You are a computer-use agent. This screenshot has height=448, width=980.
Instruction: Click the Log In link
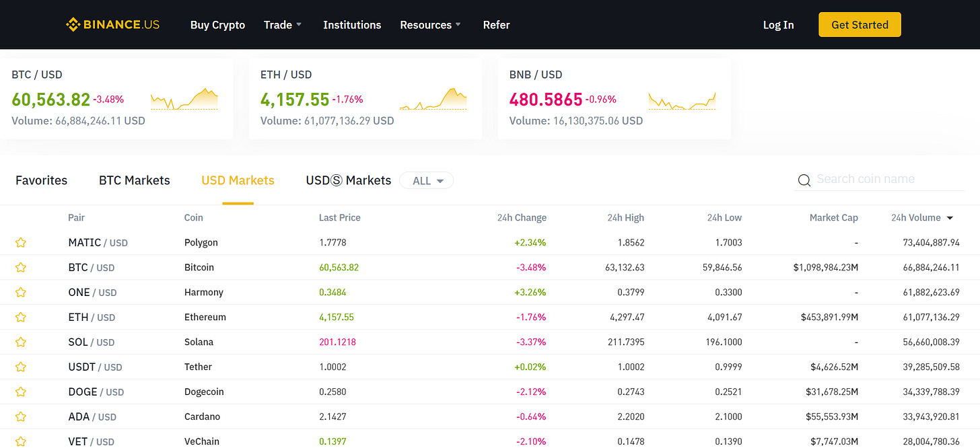(778, 25)
